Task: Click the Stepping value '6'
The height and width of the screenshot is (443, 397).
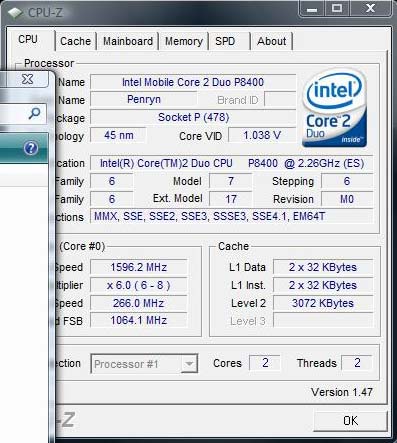Action: pyautogui.click(x=347, y=181)
